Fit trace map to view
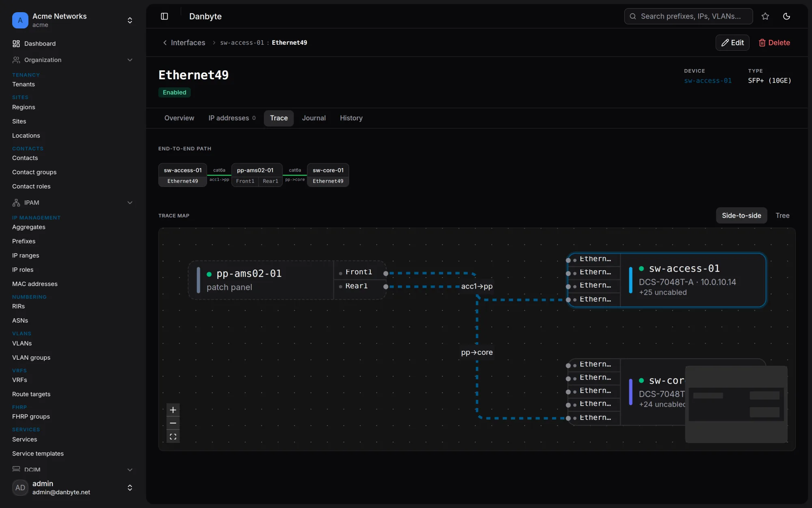 pyautogui.click(x=173, y=436)
